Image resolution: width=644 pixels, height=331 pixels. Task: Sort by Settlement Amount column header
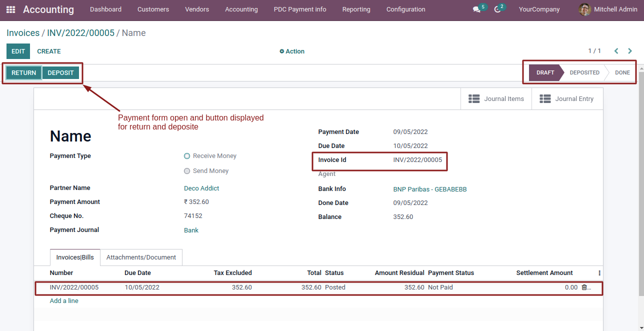(x=544, y=273)
